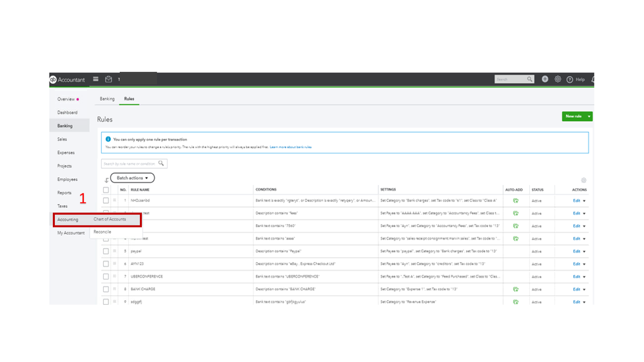Switch to the Banking tab

click(x=107, y=99)
